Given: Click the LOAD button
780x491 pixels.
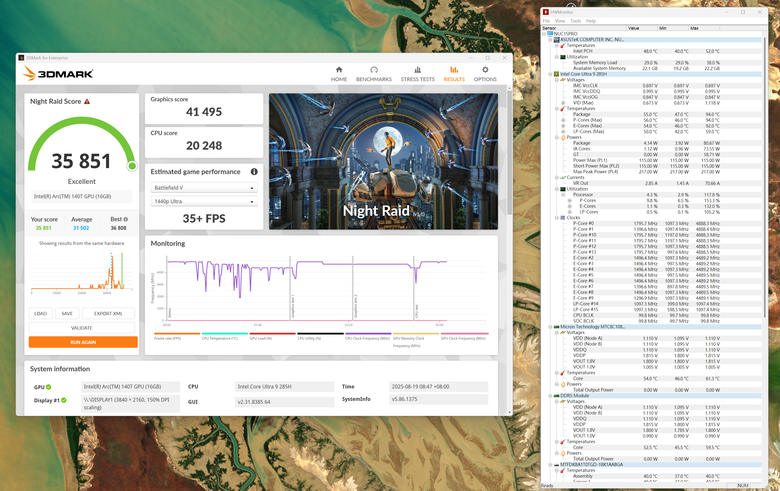Looking at the screenshot, I should pyautogui.click(x=40, y=313).
